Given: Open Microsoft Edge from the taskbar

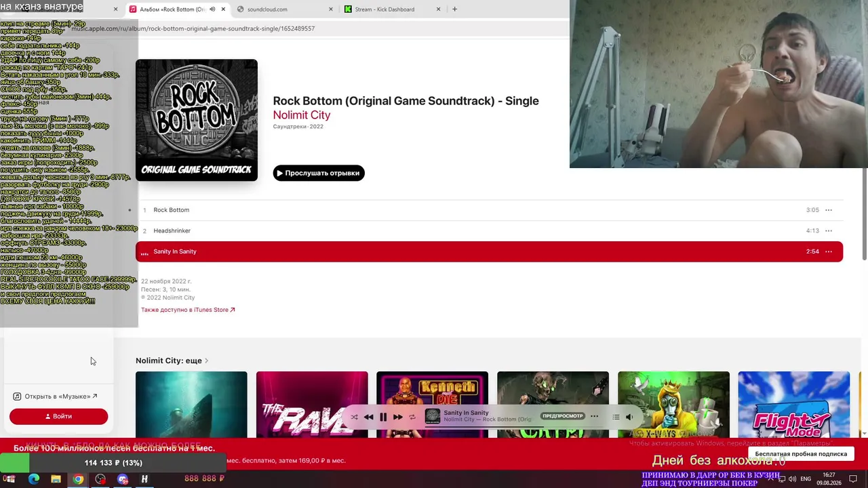Looking at the screenshot, I should point(34,479).
